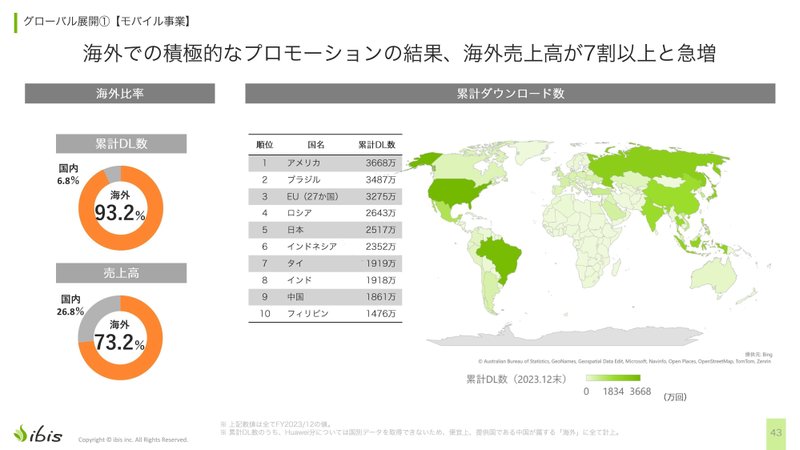Click the 累計DL数 table column header
The width and height of the screenshot is (800, 450).
click(x=377, y=145)
